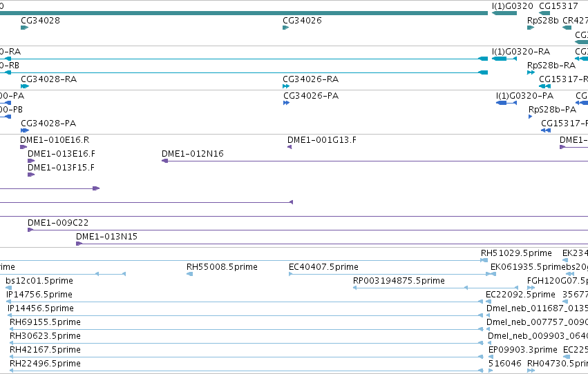Select the bs12c01.5prime EST label
Image resolution: width=588 pixels, height=374 pixels.
tap(39, 280)
